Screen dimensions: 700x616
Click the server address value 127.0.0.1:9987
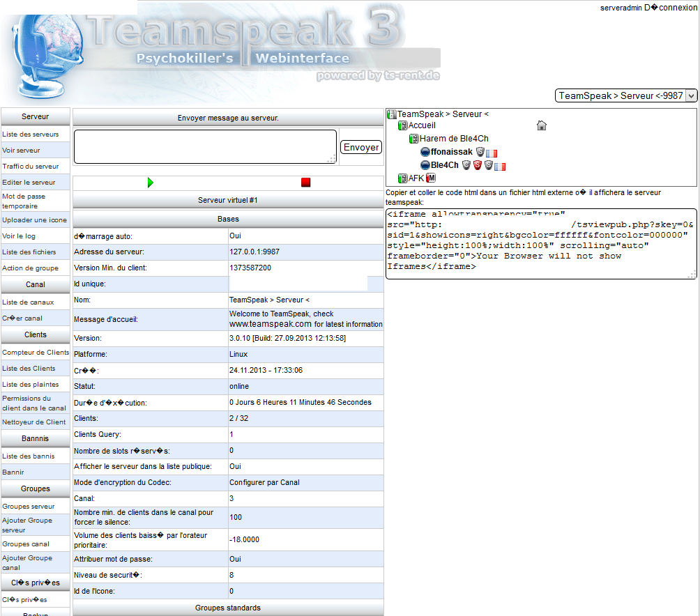254,252
